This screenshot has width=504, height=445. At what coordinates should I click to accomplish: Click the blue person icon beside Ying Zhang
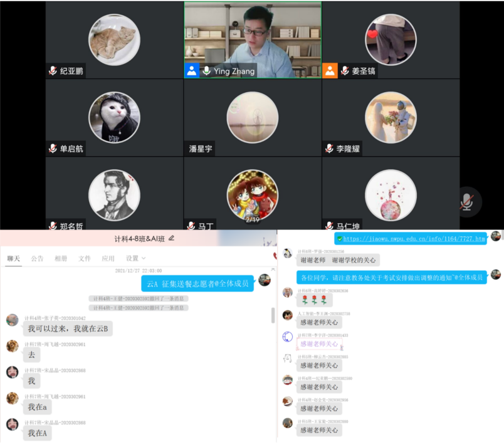coord(192,71)
